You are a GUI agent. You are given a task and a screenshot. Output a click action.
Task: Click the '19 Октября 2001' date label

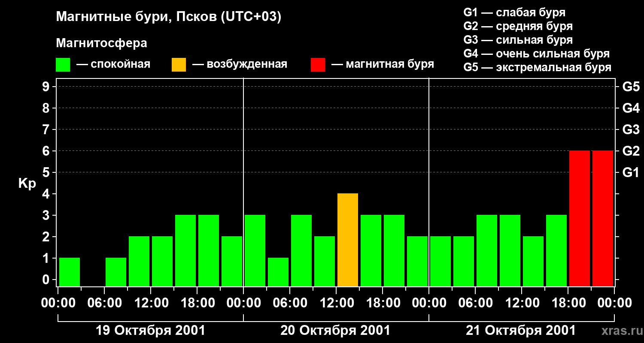(150, 331)
